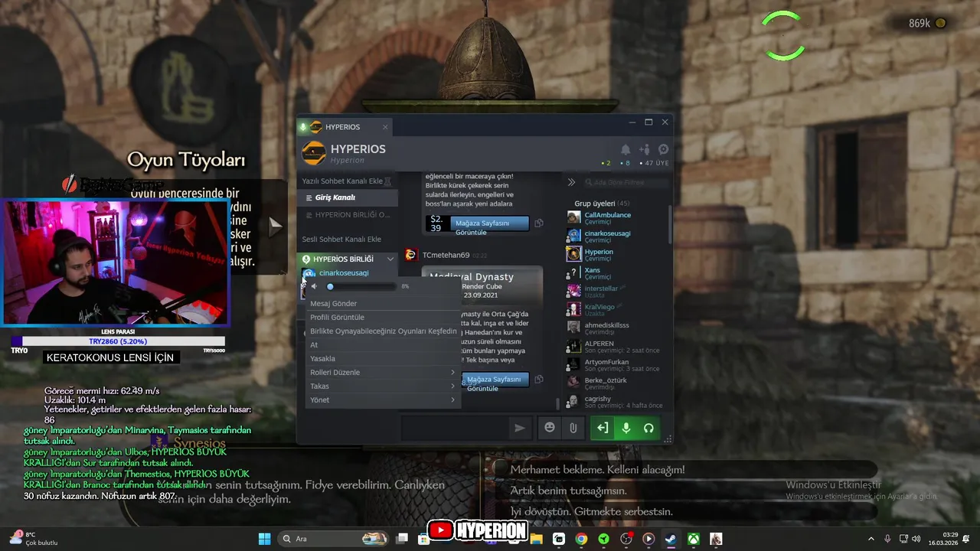
Task: Focus the member name filter search box
Action: tap(626, 182)
